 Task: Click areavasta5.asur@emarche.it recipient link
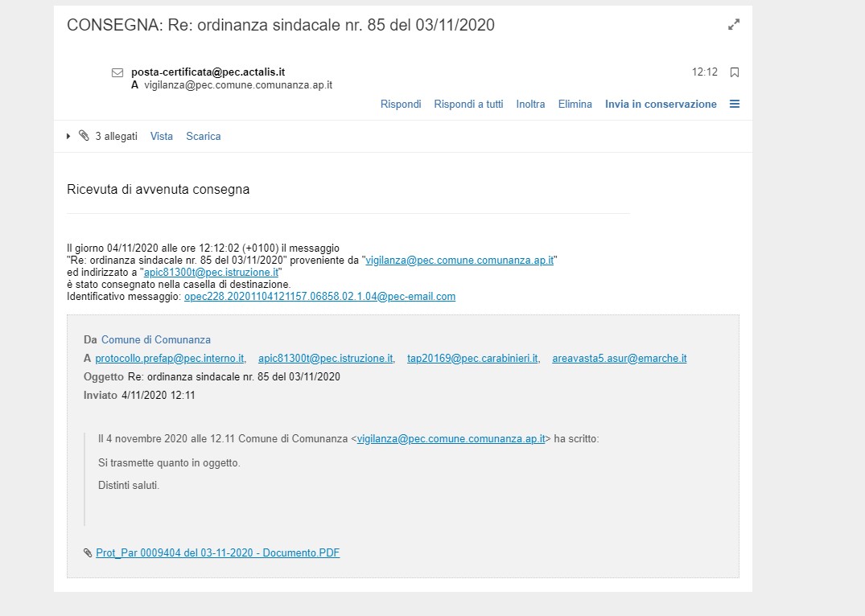point(619,359)
